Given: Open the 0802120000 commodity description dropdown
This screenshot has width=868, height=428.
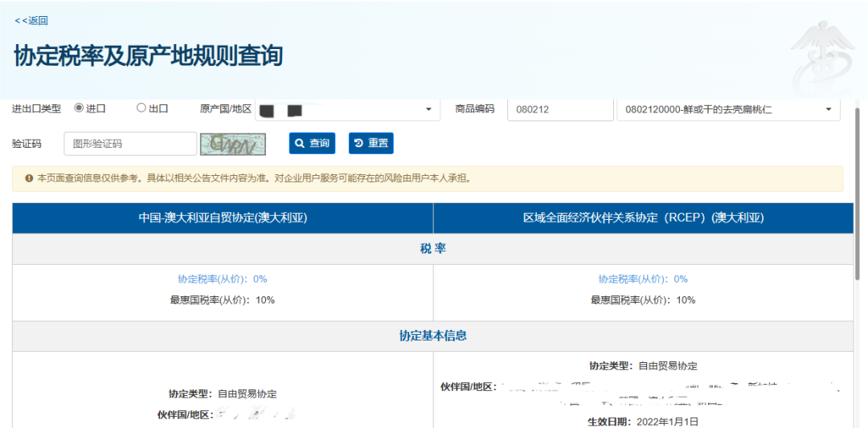Looking at the screenshot, I should pos(728,109).
